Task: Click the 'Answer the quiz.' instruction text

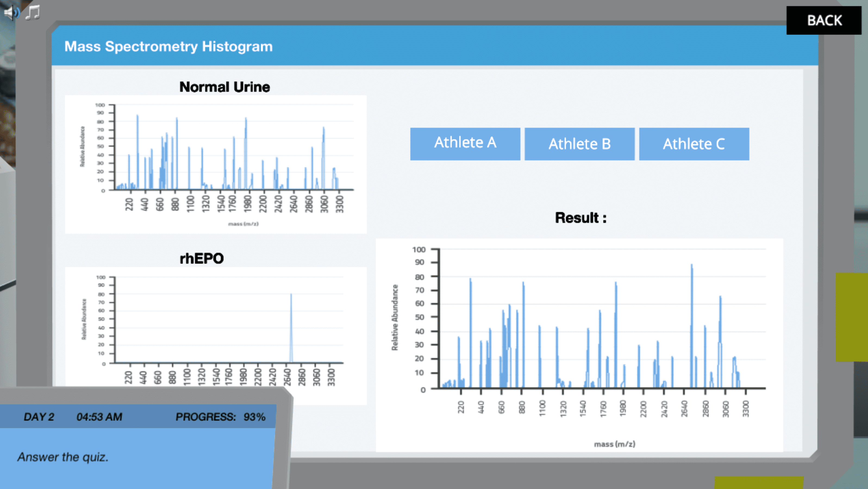Action: pos(63,457)
